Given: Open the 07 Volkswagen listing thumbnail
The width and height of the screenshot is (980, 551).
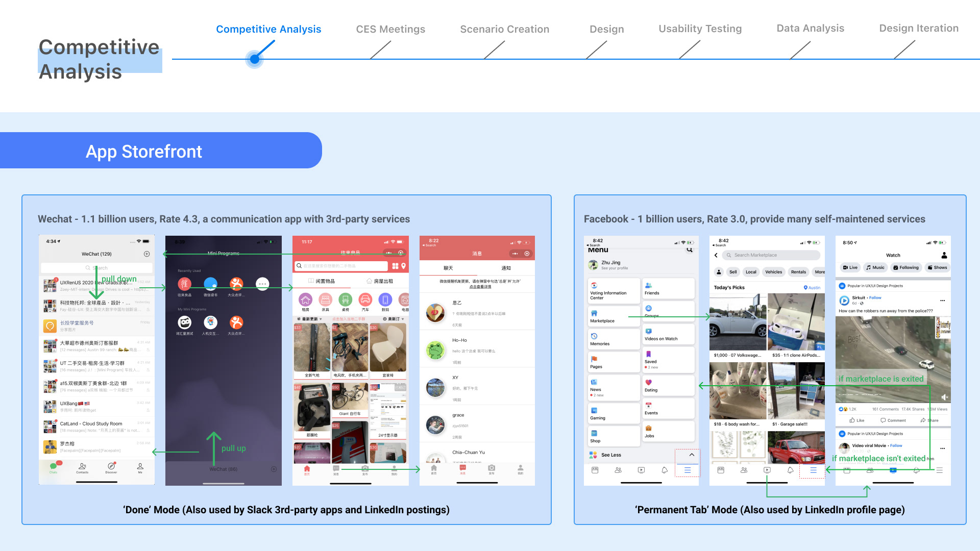Looking at the screenshot, I should click(x=738, y=322).
